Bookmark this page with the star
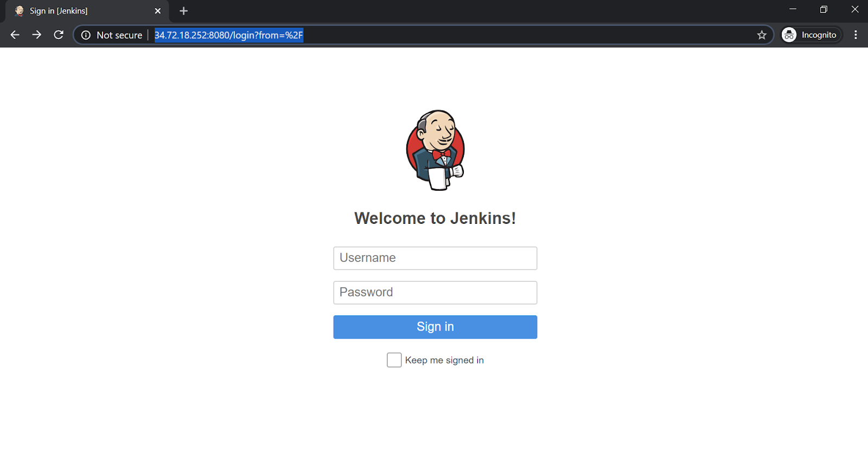The image size is (868, 459). (762, 35)
